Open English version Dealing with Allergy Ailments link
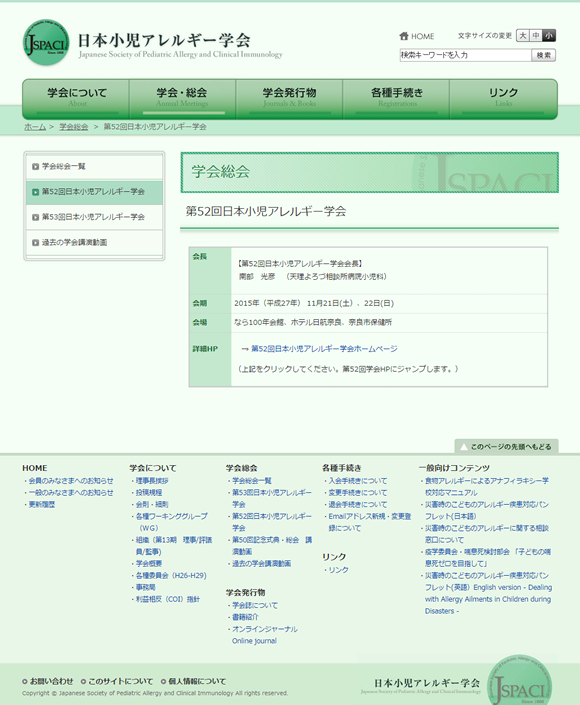Viewport: 580px width, 705px height. pyautogui.click(x=488, y=593)
